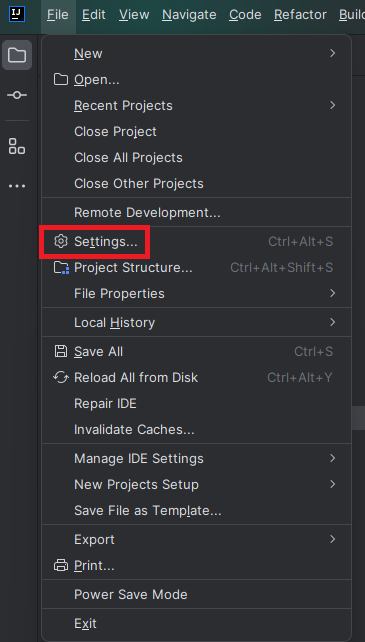Viewport: 365px width, 642px height.
Task: Show more tool windows ellipsis icon
Action: [17, 186]
